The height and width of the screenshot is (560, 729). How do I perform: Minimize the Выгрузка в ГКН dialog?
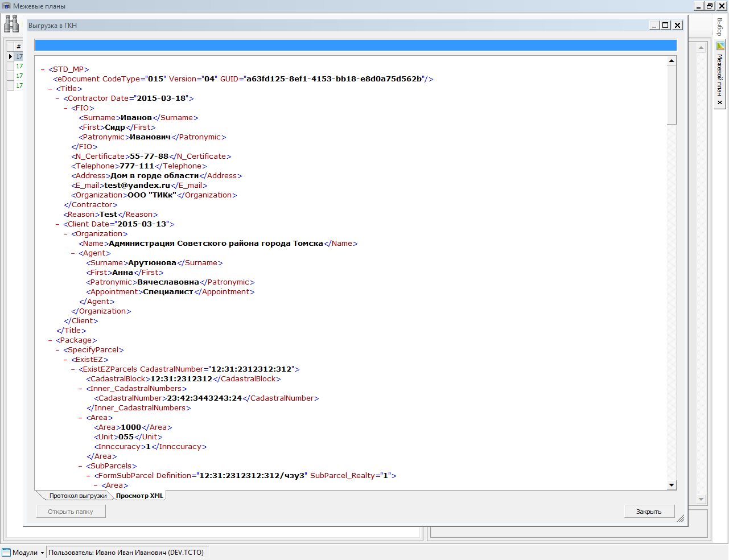(x=654, y=25)
